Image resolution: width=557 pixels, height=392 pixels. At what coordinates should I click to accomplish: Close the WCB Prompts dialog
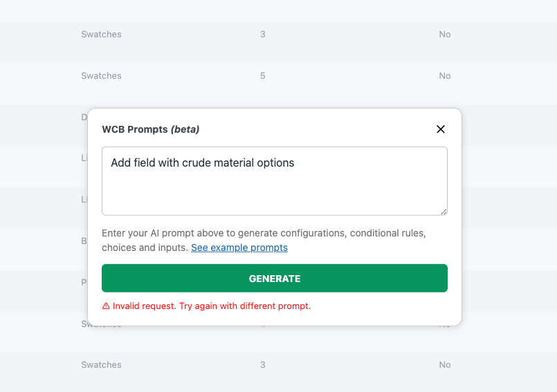click(441, 129)
